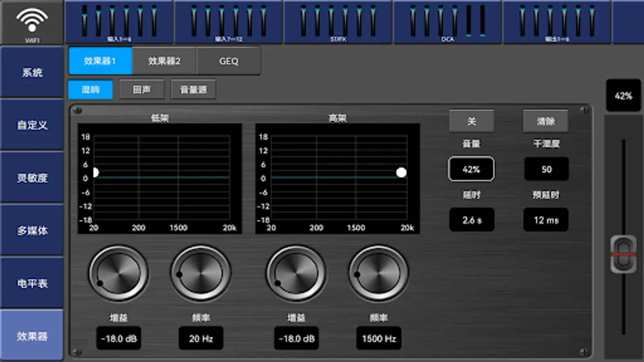The image size is (644, 362).
Task: Select the 20 Hz frequency field
Action: pyautogui.click(x=201, y=338)
